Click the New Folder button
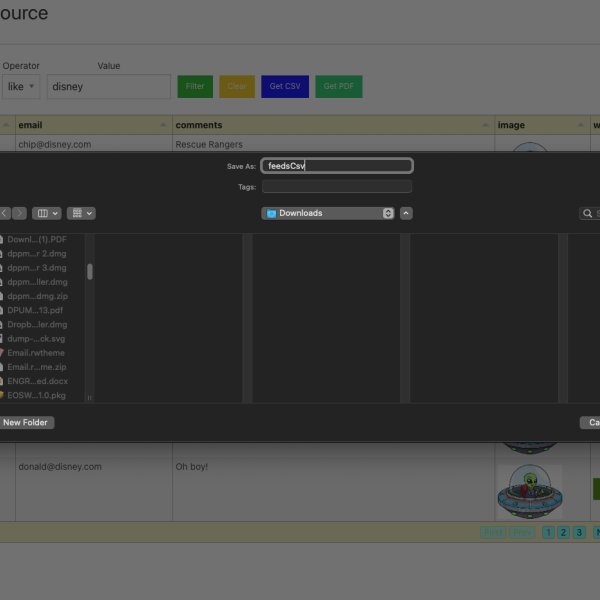Image resolution: width=600 pixels, height=600 pixels. coord(26,423)
